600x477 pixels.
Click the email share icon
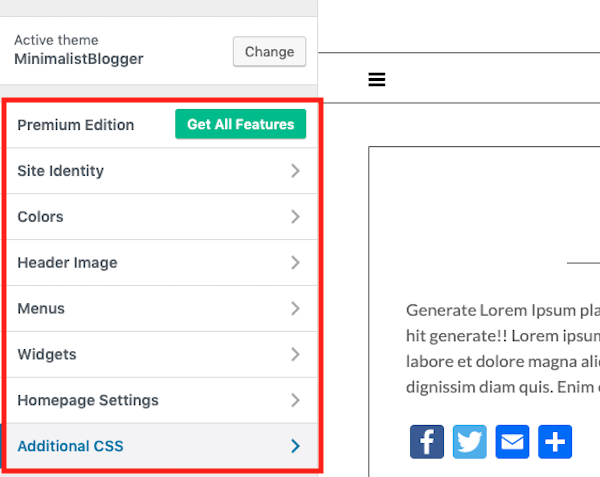512,441
